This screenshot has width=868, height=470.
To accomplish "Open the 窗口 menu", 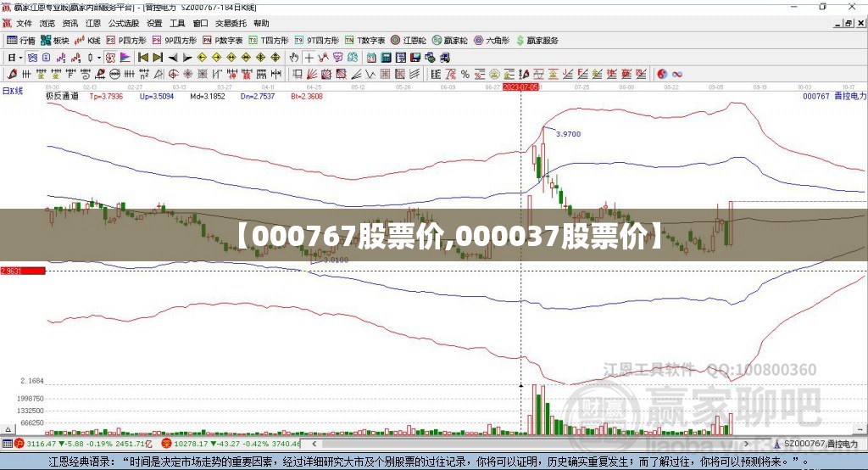I will (200, 23).
